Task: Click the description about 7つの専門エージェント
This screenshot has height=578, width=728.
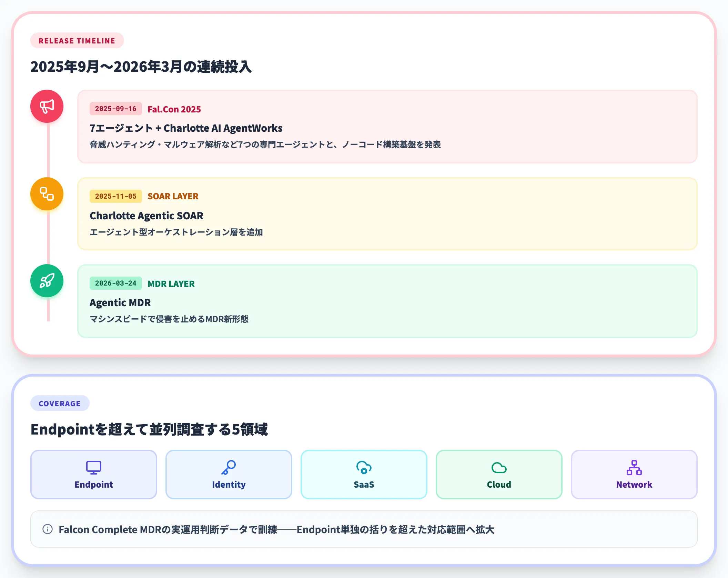Action: point(265,144)
